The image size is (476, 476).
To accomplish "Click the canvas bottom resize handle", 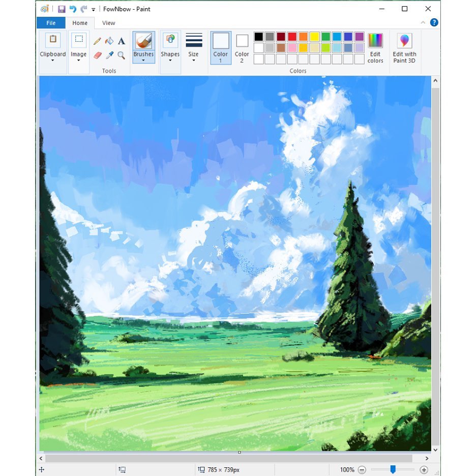I will (x=239, y=452).
